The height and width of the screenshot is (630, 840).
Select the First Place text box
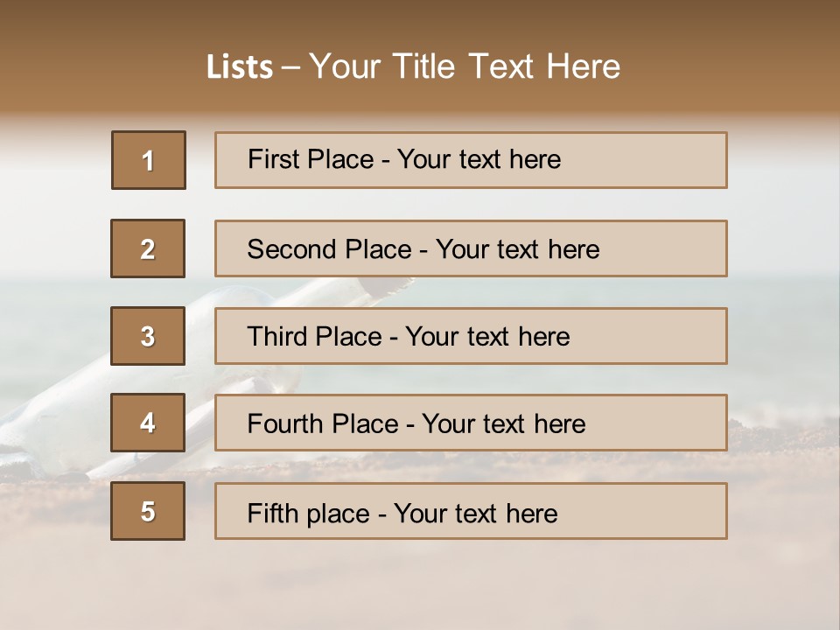471,160
